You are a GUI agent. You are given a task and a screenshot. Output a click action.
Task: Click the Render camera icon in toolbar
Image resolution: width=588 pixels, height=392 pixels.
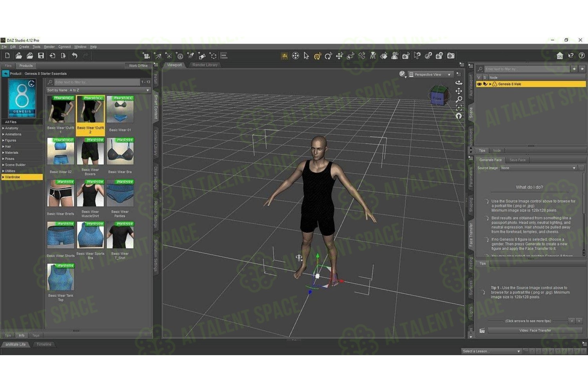[x=451, y=56]
